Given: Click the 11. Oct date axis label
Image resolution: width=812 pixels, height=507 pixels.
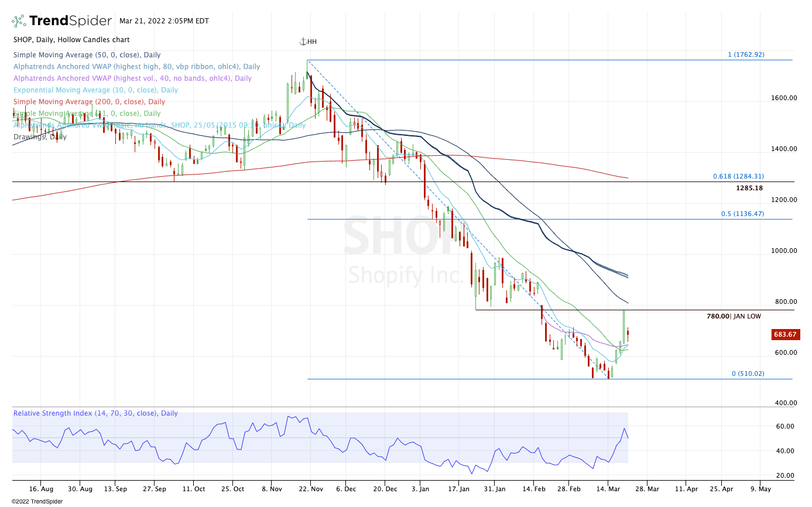Looking at the screenshot, I should [x=194, y=488].
